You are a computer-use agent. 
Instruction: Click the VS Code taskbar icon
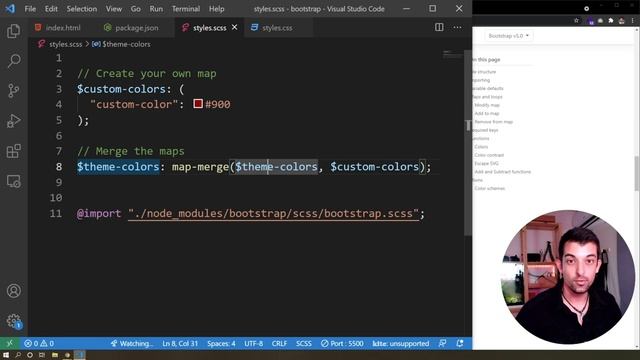point(80,355)
